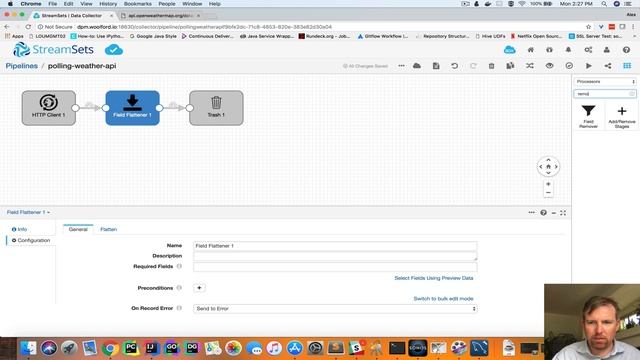The image size is (640, 360).
Task: Open Chrome Bookmarks menu
Action: [138, 4]
